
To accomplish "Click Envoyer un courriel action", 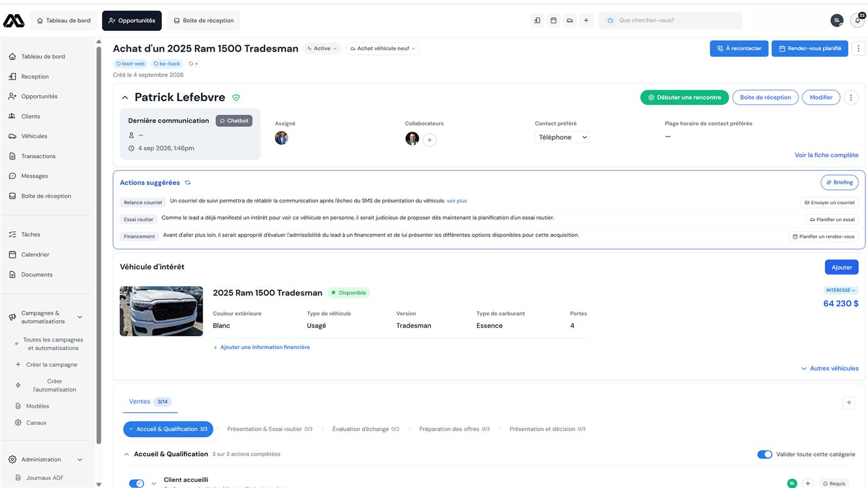I will 829,202.
